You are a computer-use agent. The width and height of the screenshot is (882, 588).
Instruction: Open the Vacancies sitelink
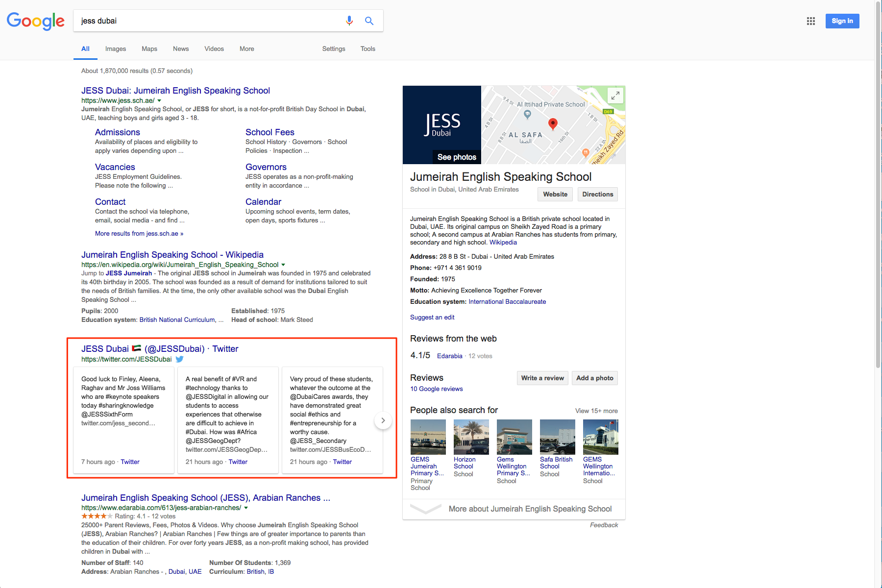tap(115, 167)
